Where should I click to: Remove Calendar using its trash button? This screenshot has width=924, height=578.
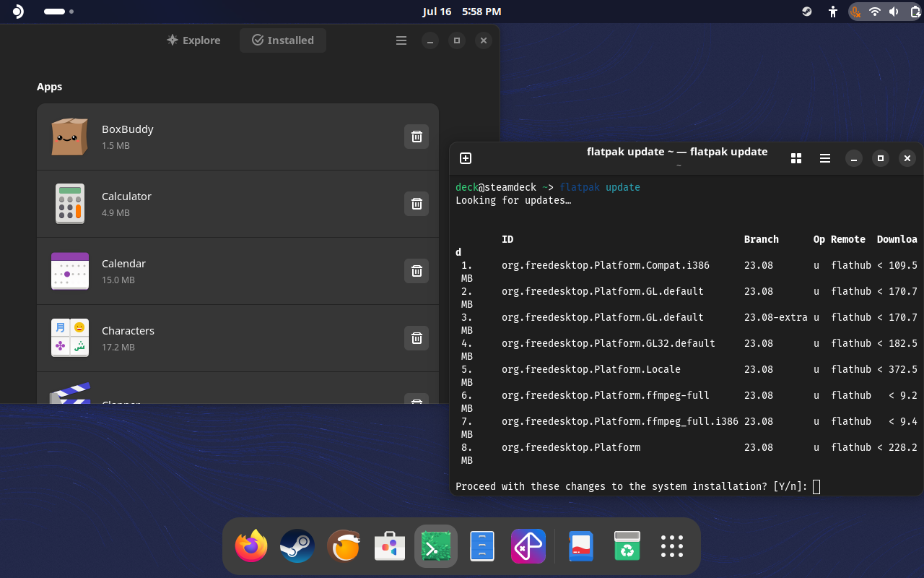[x=417, y=271]
